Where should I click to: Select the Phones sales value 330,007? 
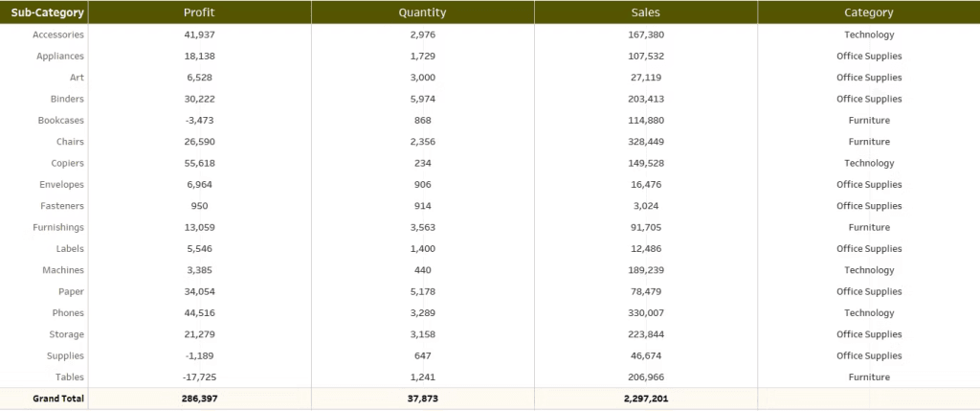pos(646,313)
